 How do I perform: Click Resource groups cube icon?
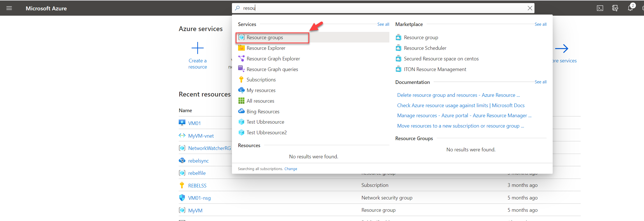tap(241, 37)
